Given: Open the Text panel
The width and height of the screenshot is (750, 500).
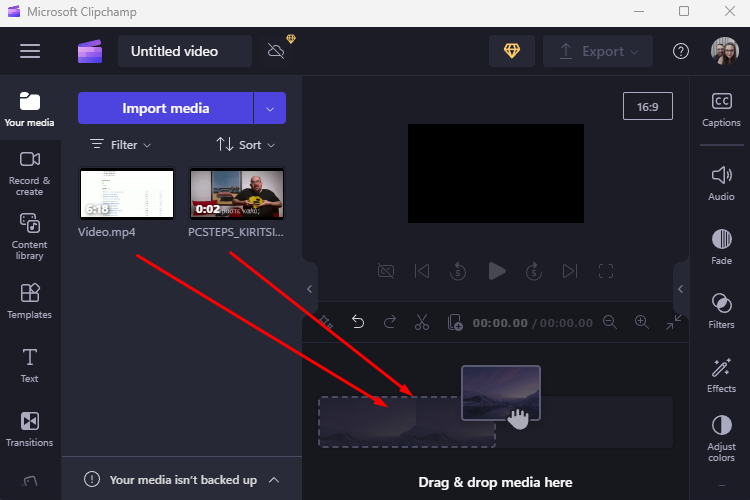Looking at the screenshot, I should click(x=30, y=365).
